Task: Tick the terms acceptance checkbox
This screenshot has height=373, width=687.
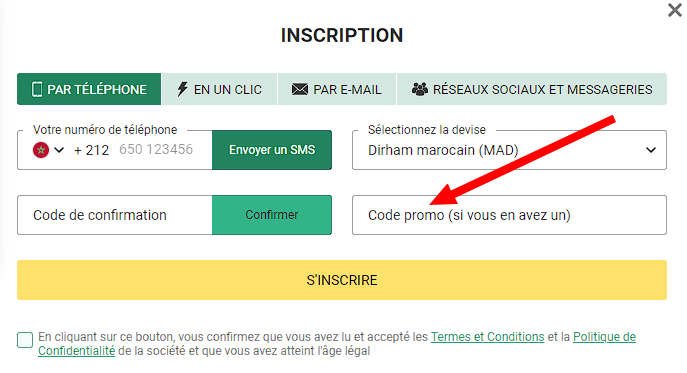Action: coord(25,340)
